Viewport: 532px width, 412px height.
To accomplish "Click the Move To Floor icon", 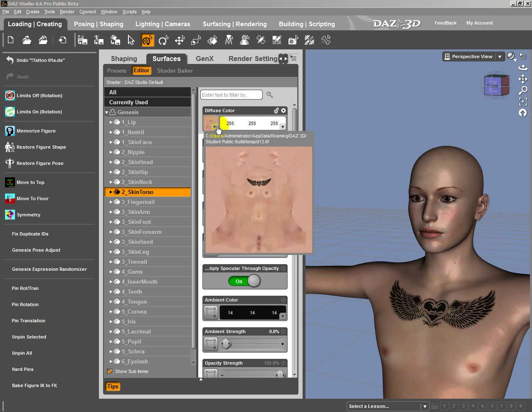I will point(10,199).
